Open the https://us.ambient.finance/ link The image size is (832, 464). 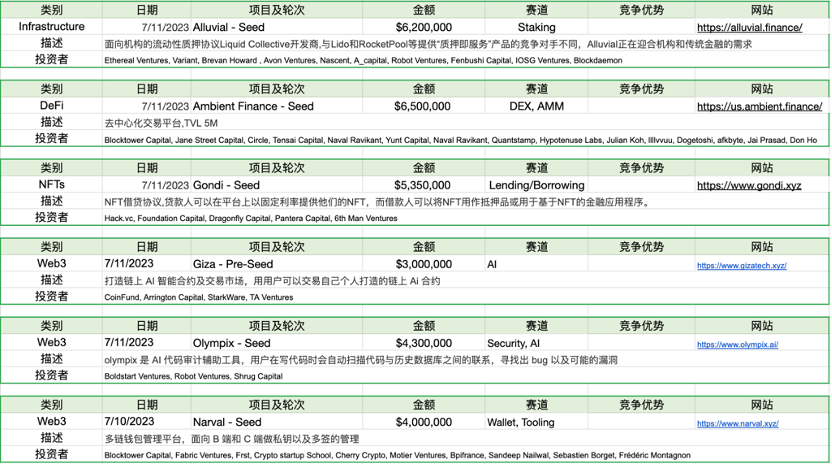(759, 106)
